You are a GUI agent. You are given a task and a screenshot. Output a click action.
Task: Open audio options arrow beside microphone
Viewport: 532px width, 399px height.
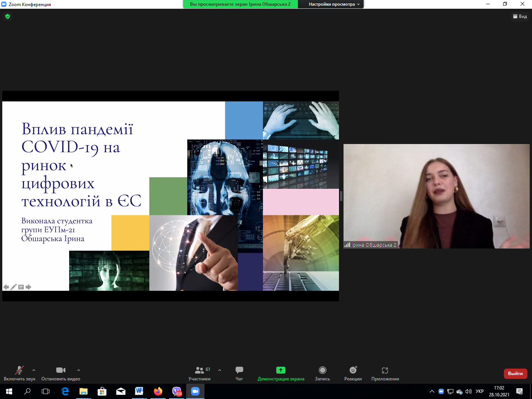pyautogui.click(x=34, y=370)
